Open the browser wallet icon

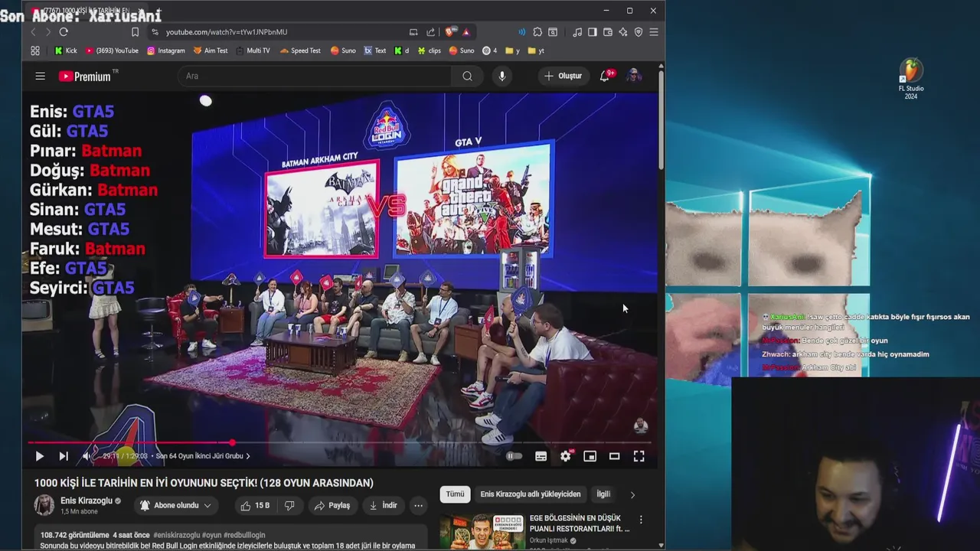click(x=608, y=32)
